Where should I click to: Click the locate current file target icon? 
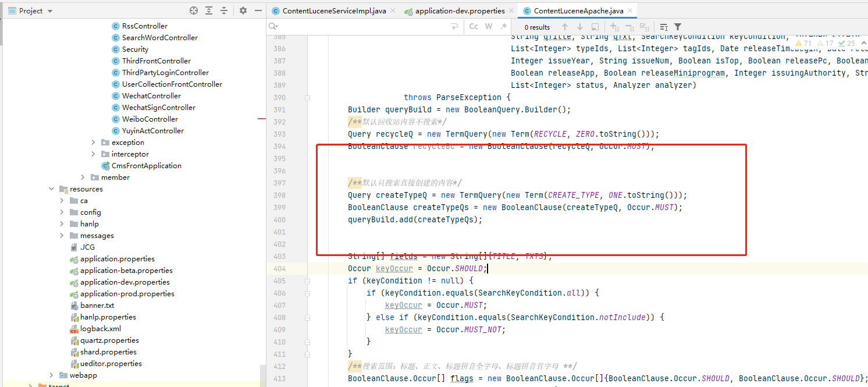pos(194,10)
